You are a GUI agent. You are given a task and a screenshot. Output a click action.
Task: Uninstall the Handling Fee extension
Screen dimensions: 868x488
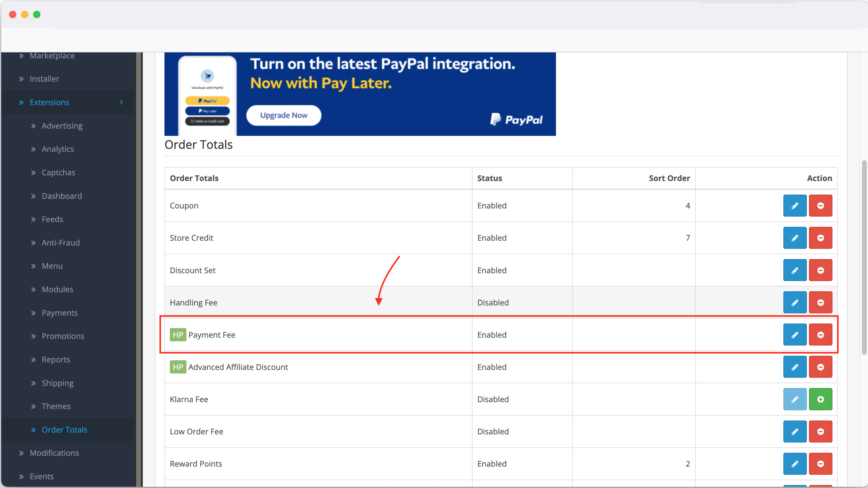coord(820,303)
